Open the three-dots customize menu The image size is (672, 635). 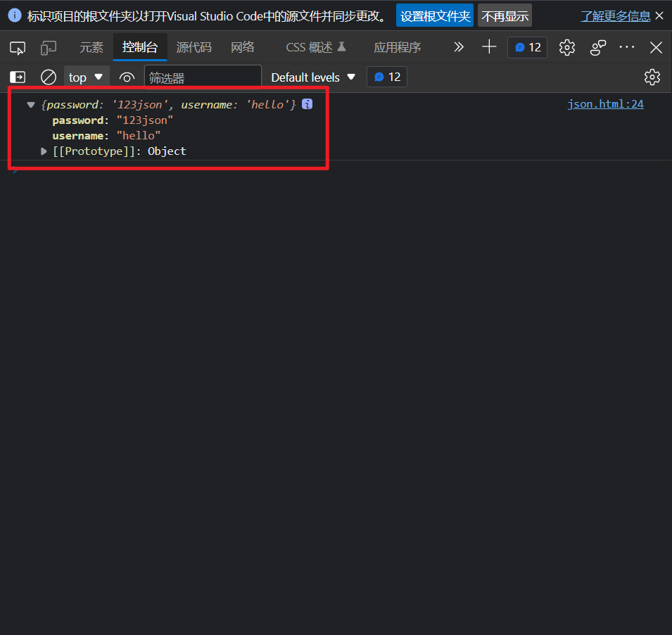click(626, 47)
